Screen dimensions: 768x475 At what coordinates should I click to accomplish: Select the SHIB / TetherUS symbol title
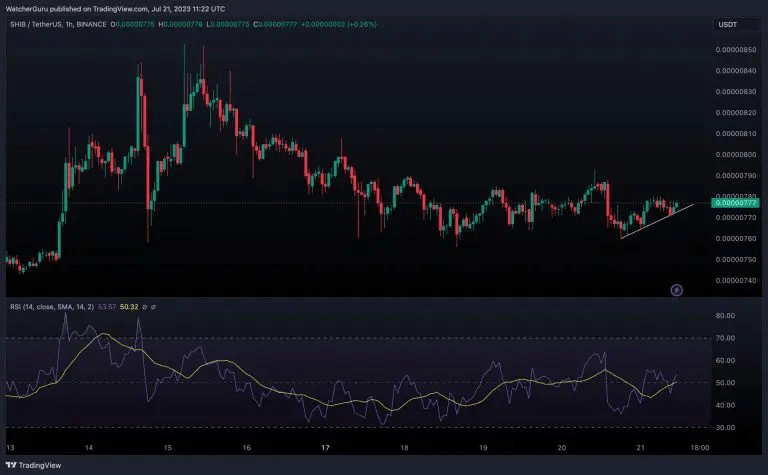(x=36, y=24)
